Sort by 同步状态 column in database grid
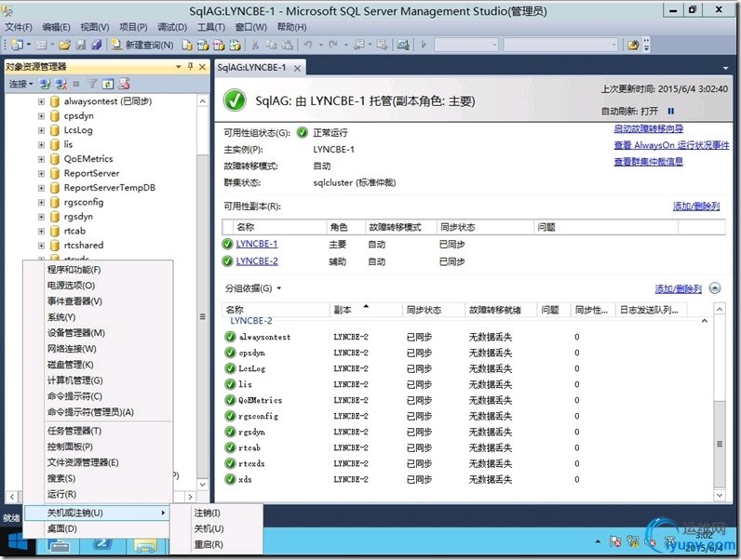The image size is (741, 560). pos(434,310)
